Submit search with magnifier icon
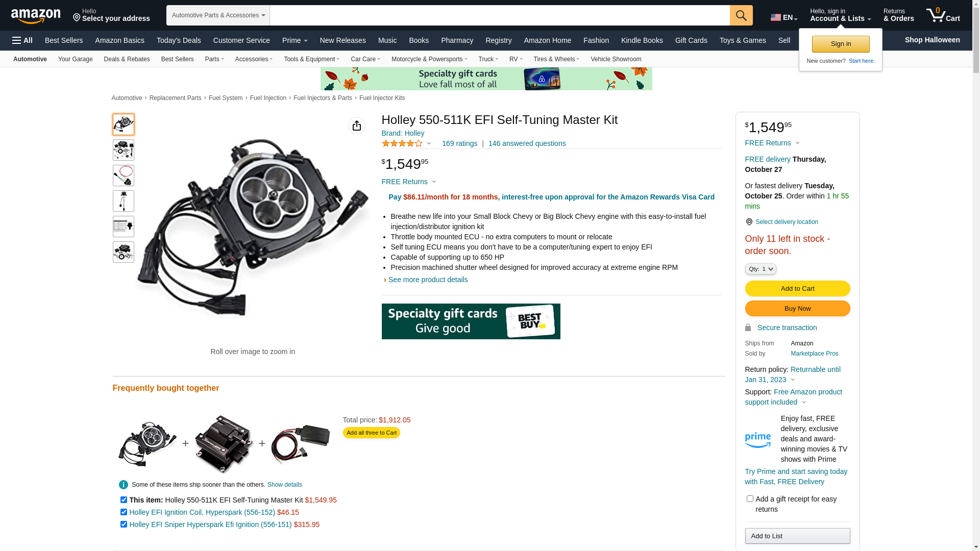The image size is (980, 551). click(741, 15)
